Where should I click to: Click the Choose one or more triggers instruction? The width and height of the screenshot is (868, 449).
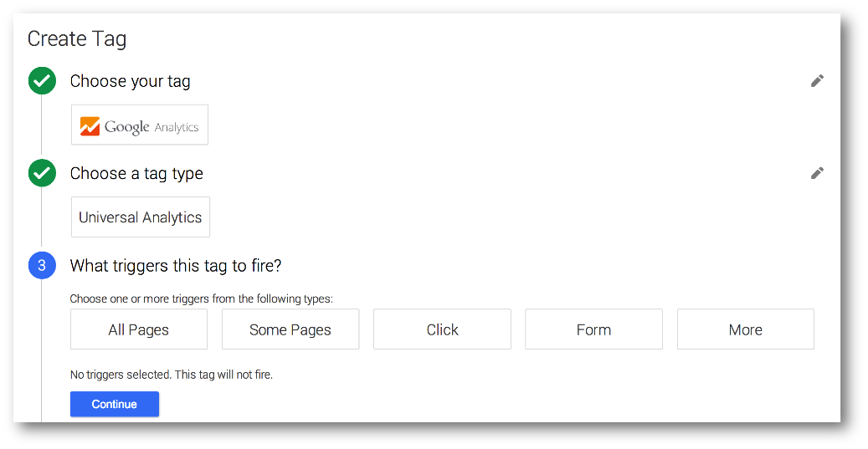202,298
